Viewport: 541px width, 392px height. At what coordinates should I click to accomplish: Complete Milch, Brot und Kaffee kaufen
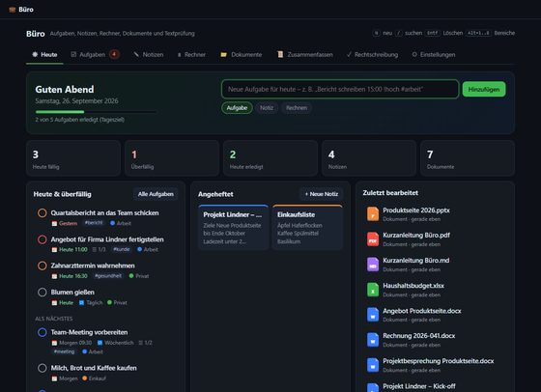click(43, 368)
